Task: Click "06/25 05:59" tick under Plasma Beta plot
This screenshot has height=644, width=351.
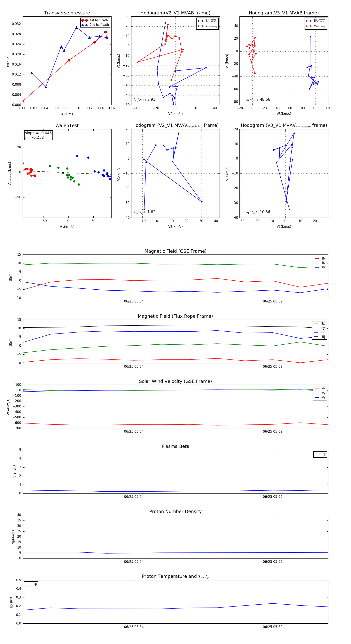Action: (273, 497)
